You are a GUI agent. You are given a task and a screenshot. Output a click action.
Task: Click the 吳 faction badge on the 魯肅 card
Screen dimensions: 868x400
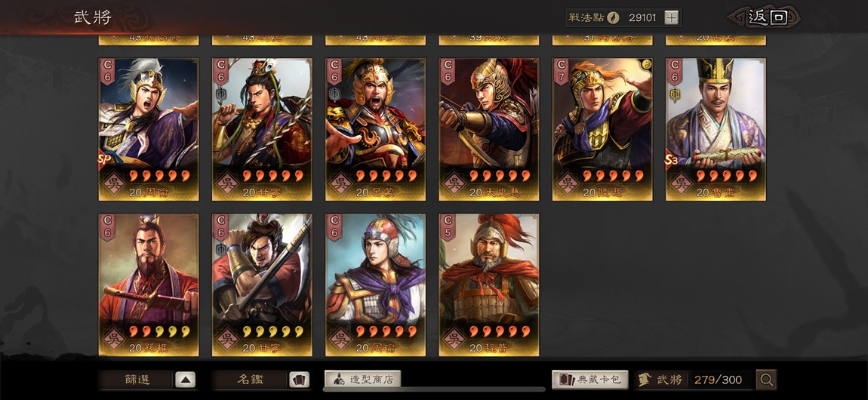coord(681,181)
